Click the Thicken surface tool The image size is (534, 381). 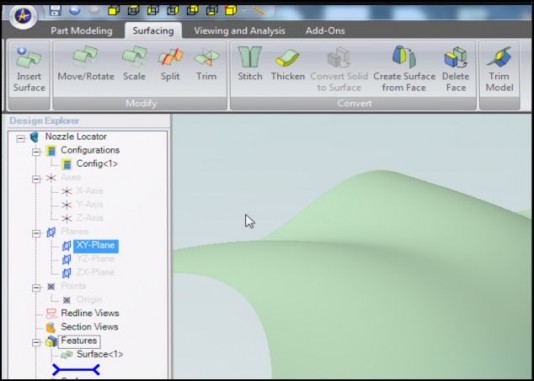point(288,64)
